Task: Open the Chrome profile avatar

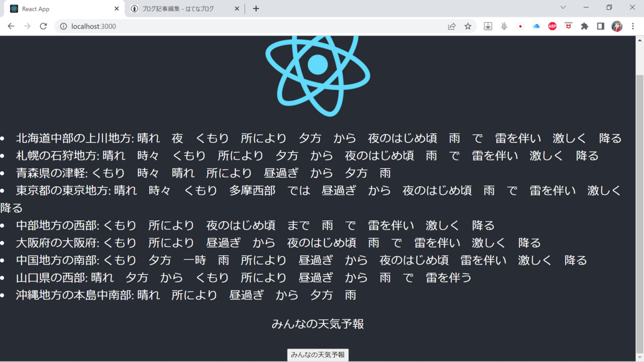Action: [617, 26]
